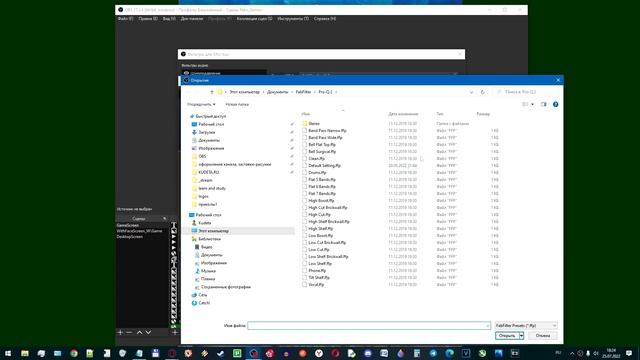The width and height of the screenshot is (640, 360).
Task: Open Google Chrome from the taskbar
Action: click(x=74, y=353)
